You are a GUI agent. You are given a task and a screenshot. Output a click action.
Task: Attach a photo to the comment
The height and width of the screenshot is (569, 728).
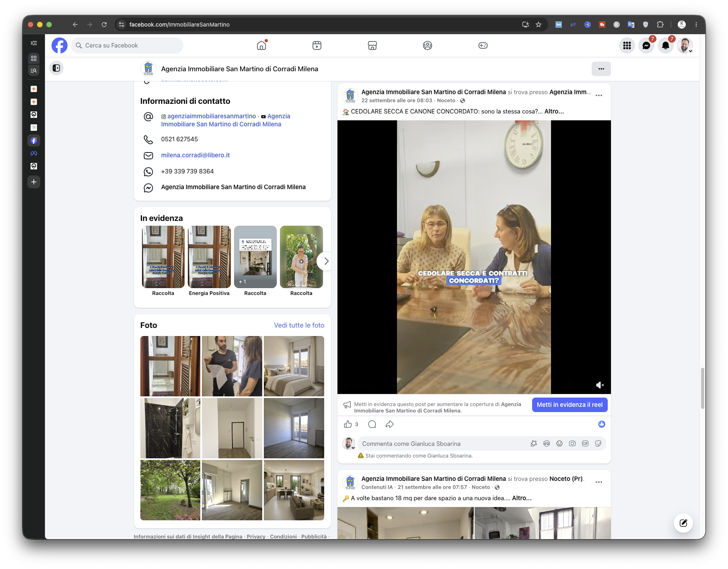click(572, 443)
